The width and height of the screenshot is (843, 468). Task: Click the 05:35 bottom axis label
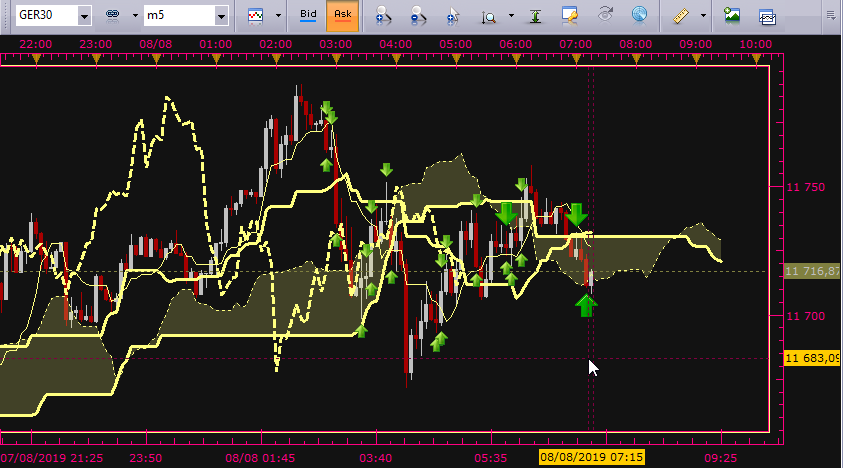click(x=490, y=458)
